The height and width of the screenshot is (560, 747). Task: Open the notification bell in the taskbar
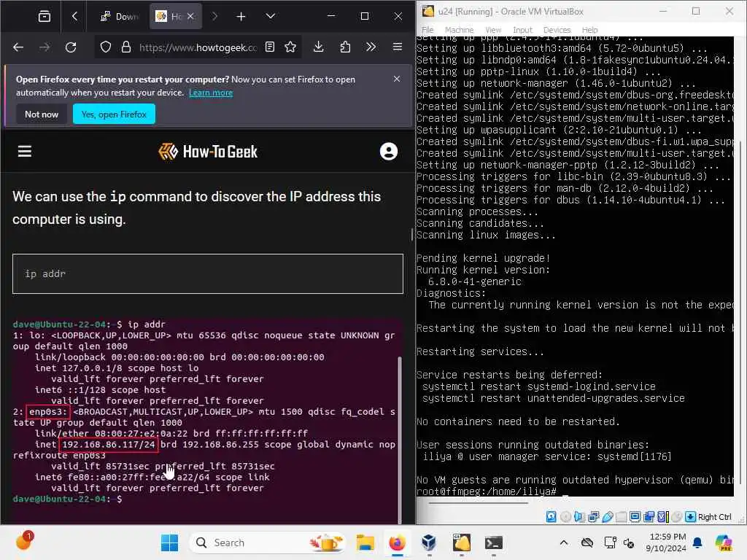pos(697,542)
